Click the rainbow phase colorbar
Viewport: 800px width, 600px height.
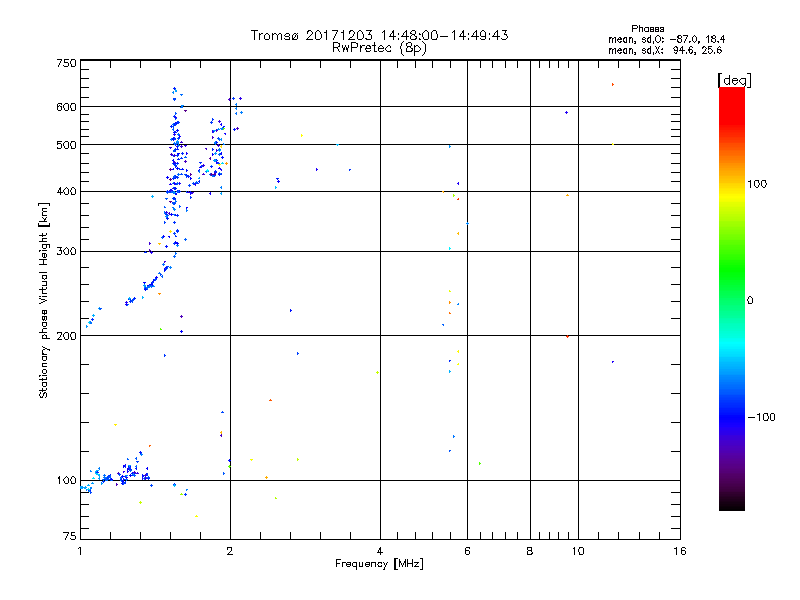732,298
